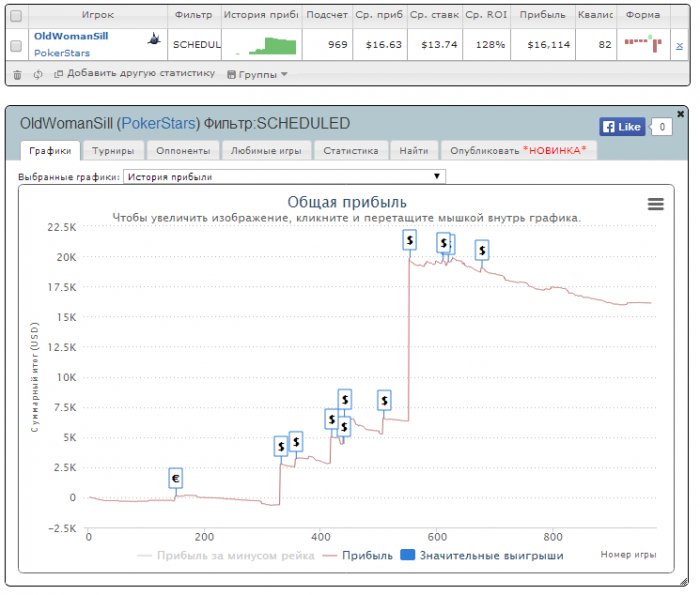The image size is (700, 595).
Task: Click the euro win marker on chart
Action: pyautogui.click(x=176, y=479)
